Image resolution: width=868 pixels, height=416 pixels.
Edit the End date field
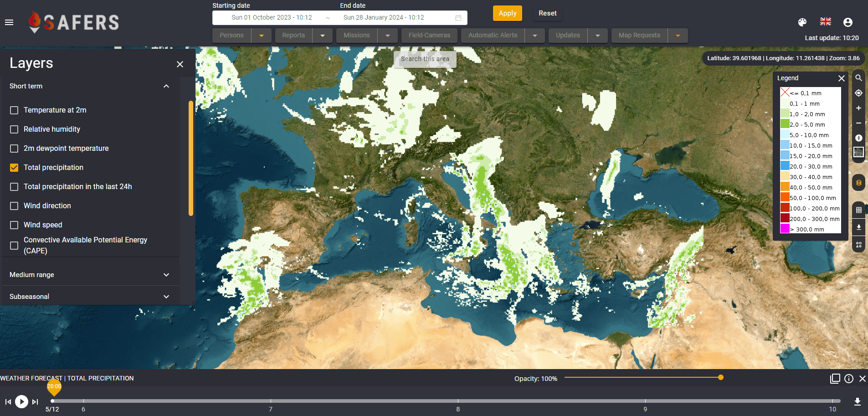pos(384,18)
